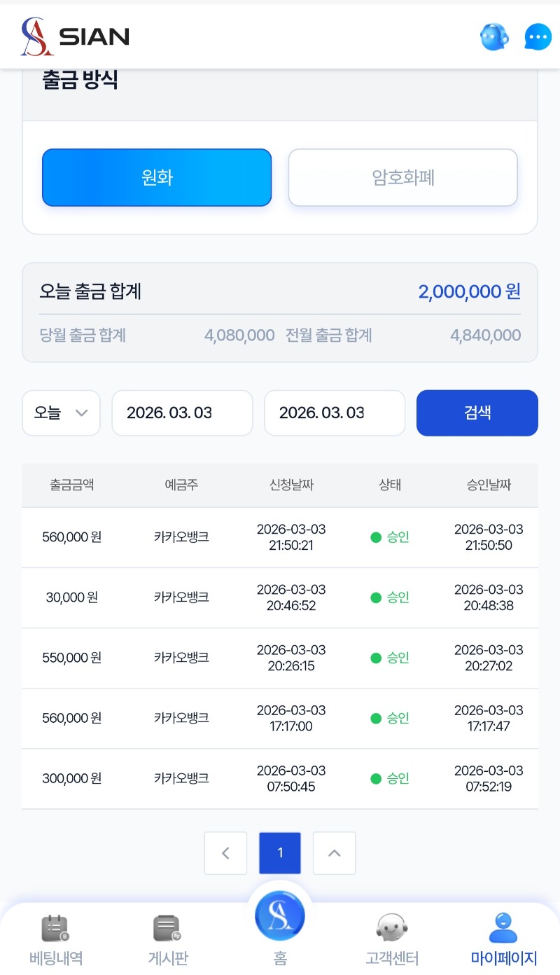
Task: Select 원화 withdrawal method
Action: (157, 178)
